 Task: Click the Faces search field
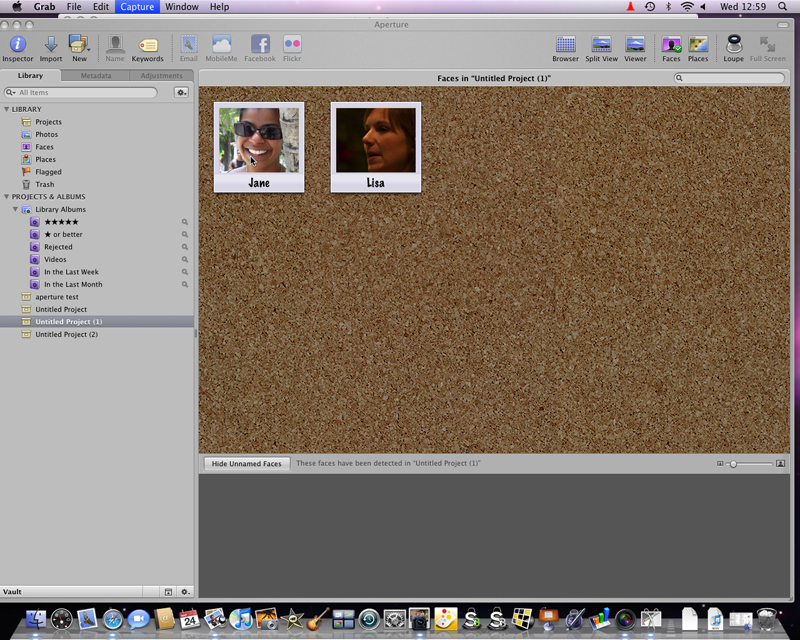729,78
